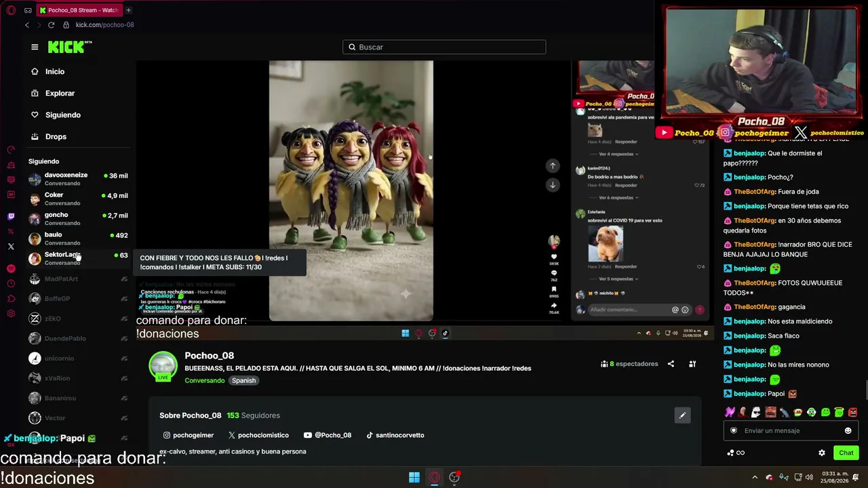Image resolution: width=868 pixels, height=488 pixels.
Task: Open offline channel MadPatArt
Action: [78, 279]
